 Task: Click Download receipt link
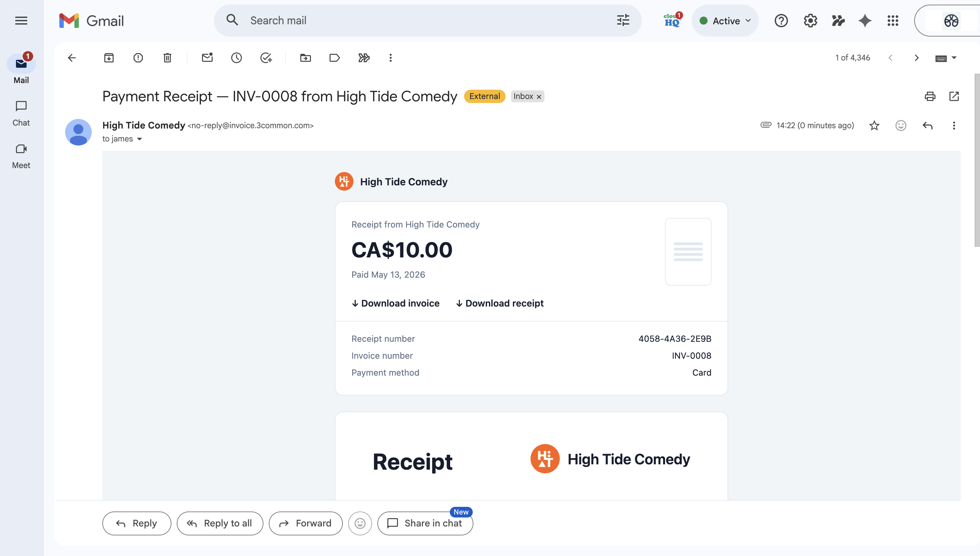(x=499, y=303)
